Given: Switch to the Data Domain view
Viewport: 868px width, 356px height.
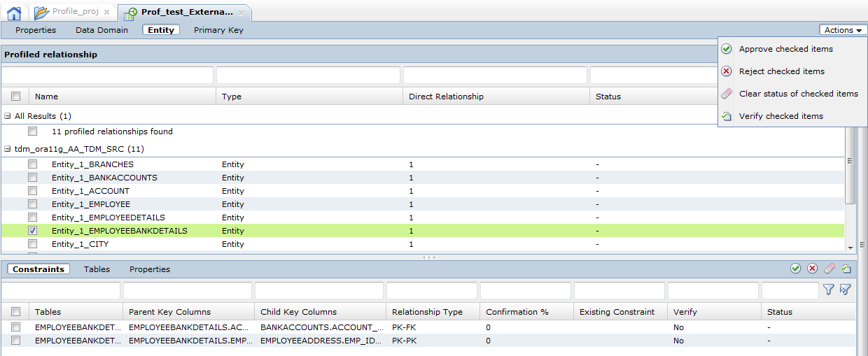Looking at the screenshot, I should [102, 30].
